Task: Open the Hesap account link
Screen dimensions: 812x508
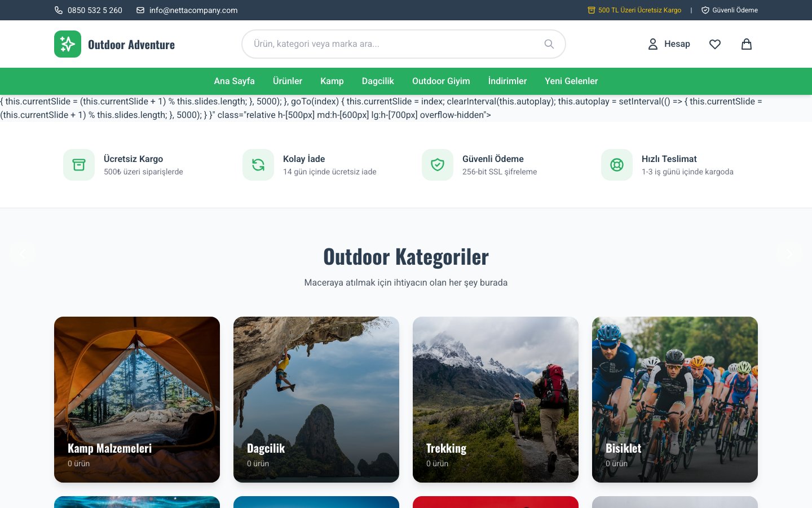Action: pos(669,44)
